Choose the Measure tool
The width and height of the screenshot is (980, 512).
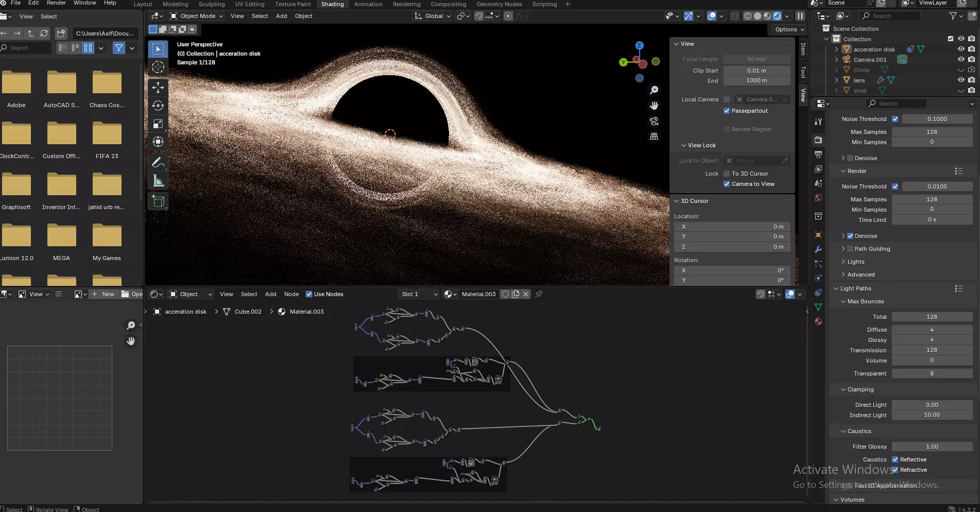point(158,181)
